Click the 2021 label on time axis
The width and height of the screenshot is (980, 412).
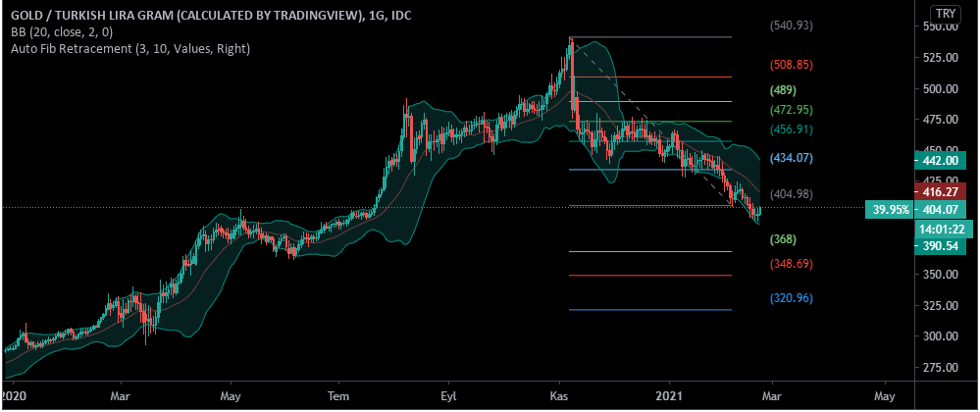click(x=669, y=396)
